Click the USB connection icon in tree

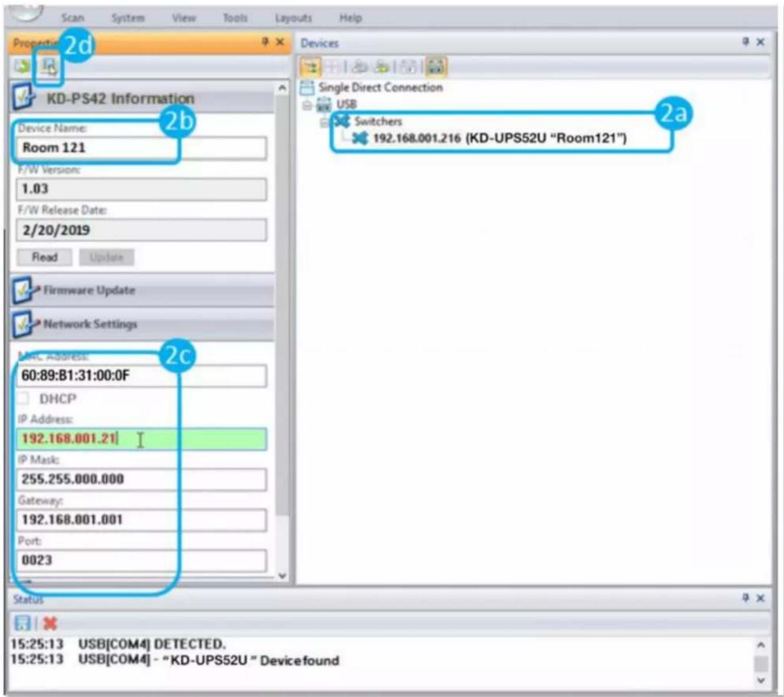pos(324,105)
